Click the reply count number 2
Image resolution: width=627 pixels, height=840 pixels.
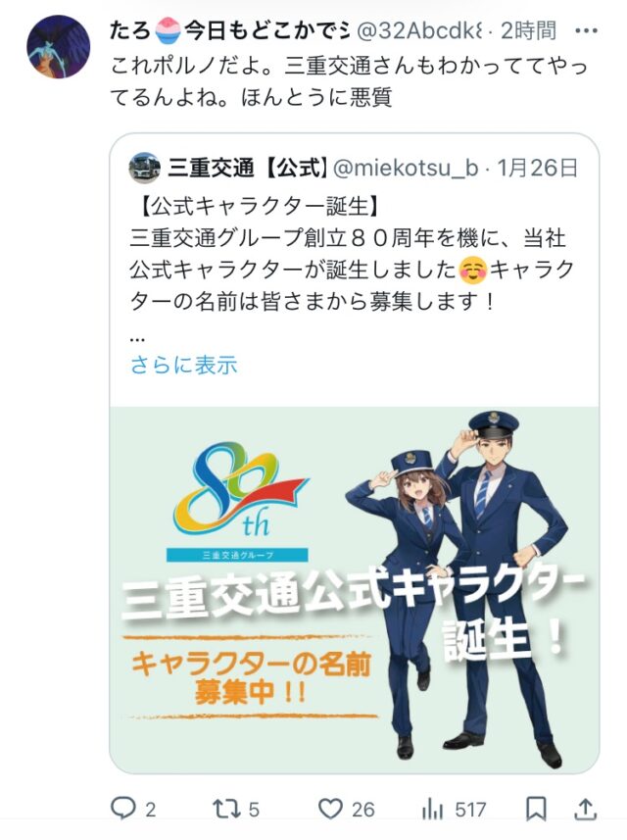coord(151,810)
